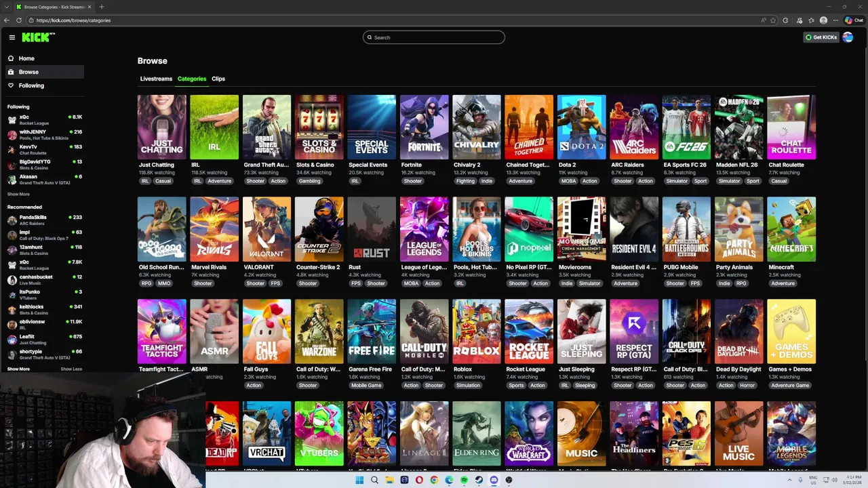Open volume control in system tray
This screenshot has width=868, height=488.
(x=834, y=480)
